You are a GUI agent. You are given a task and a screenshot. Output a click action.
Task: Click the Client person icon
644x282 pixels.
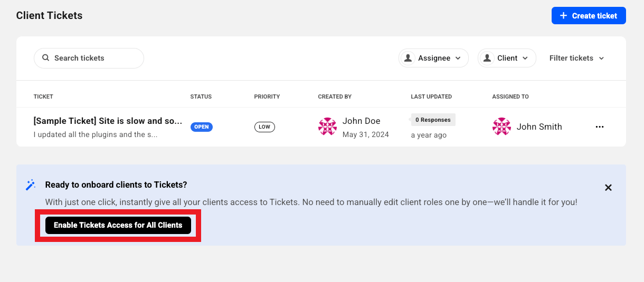point(487,58)
